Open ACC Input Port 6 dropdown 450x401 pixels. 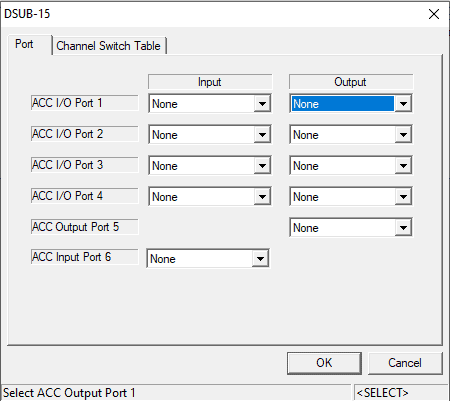coord(208,258)
